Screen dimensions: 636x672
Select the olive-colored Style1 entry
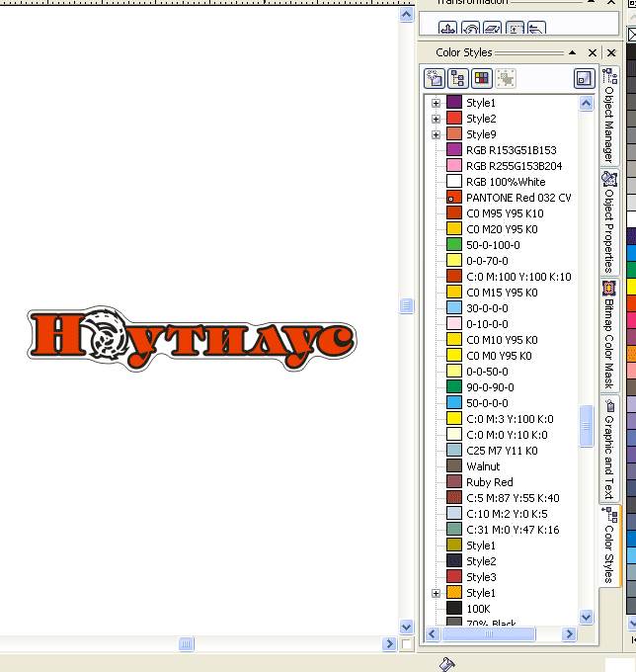pyautogui.click(x=471, y=546)
